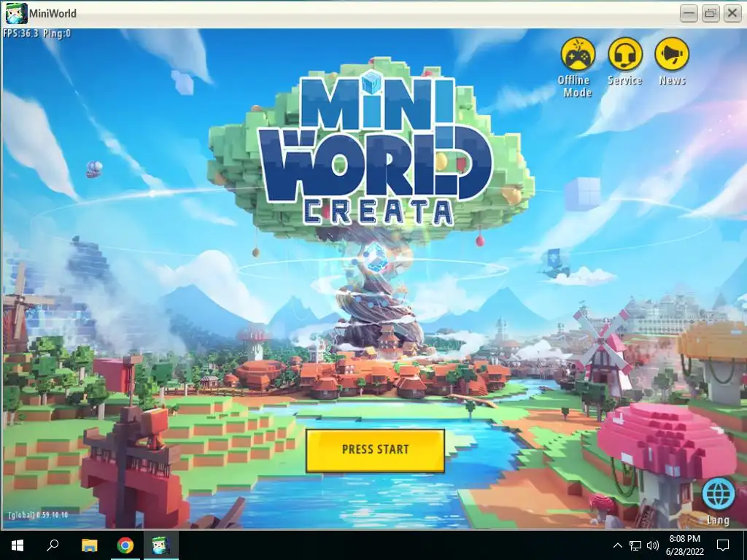The height and width of the screenshot is (560, 747).
Task: Close the MiniWorld window
Action: pyautogui.click(x=732, y=13)
